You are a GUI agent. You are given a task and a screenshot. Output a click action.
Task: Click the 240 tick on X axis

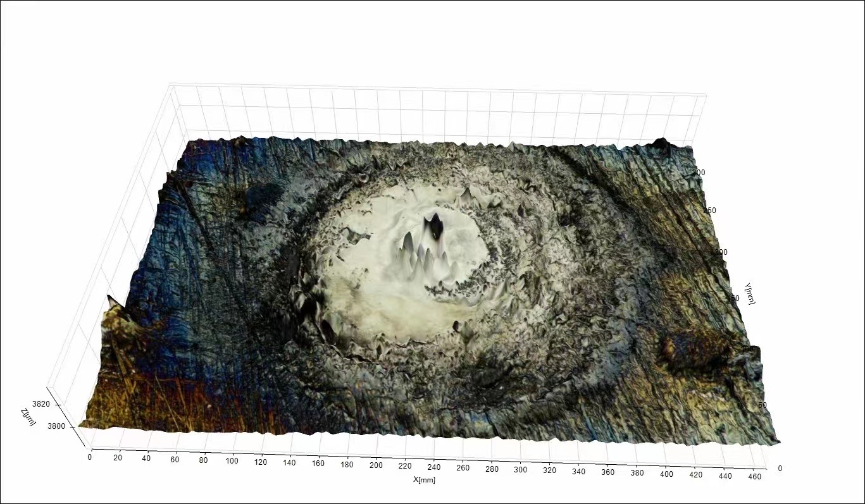[434, 467]
